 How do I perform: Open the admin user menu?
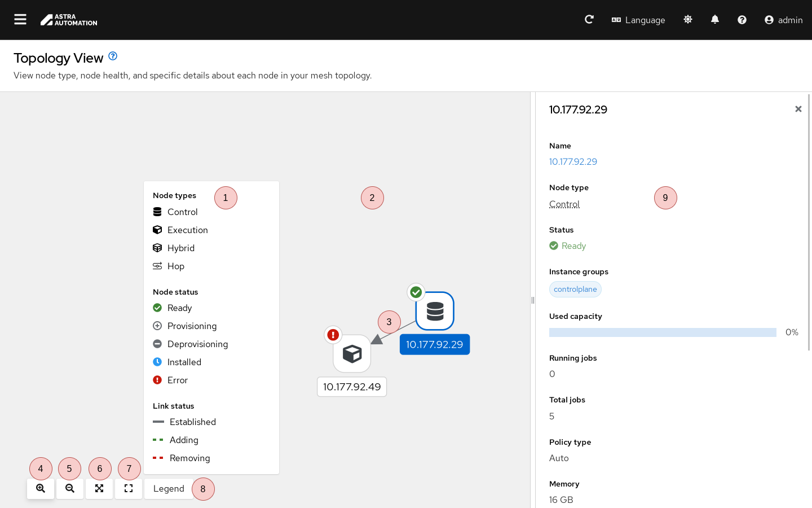(x=783, y=20)
